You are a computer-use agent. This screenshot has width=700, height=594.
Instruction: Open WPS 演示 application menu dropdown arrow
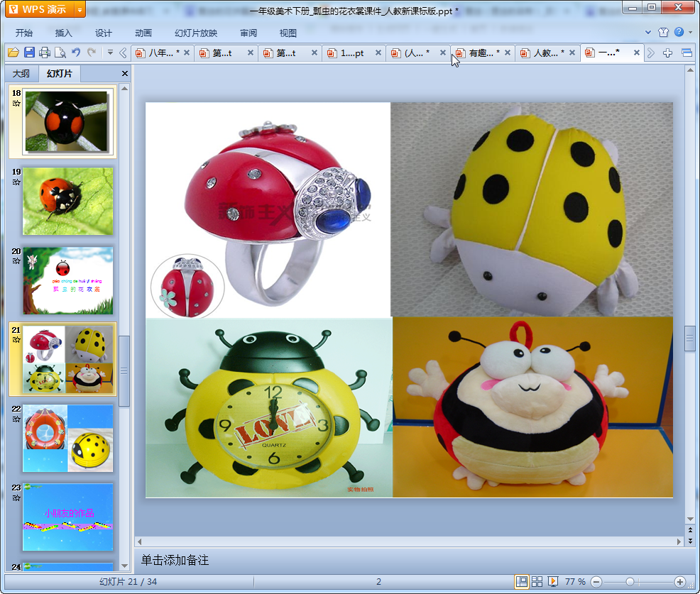click(x=80, y=9)
